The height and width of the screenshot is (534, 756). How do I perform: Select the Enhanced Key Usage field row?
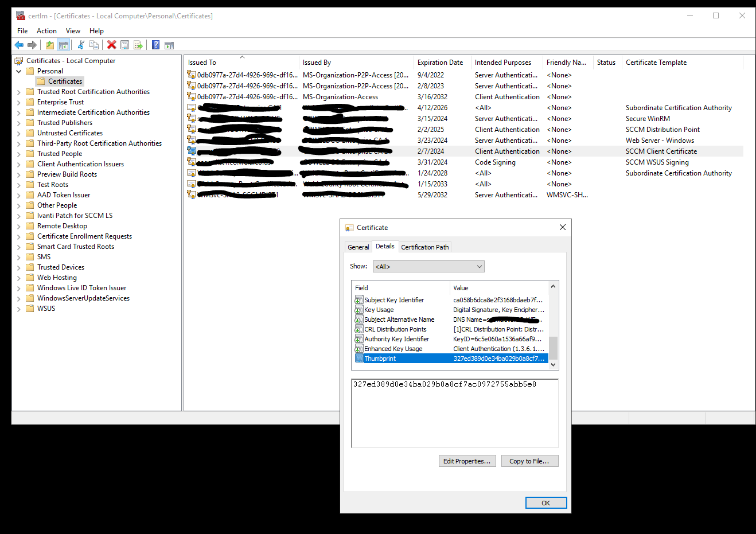pos(393,349)
